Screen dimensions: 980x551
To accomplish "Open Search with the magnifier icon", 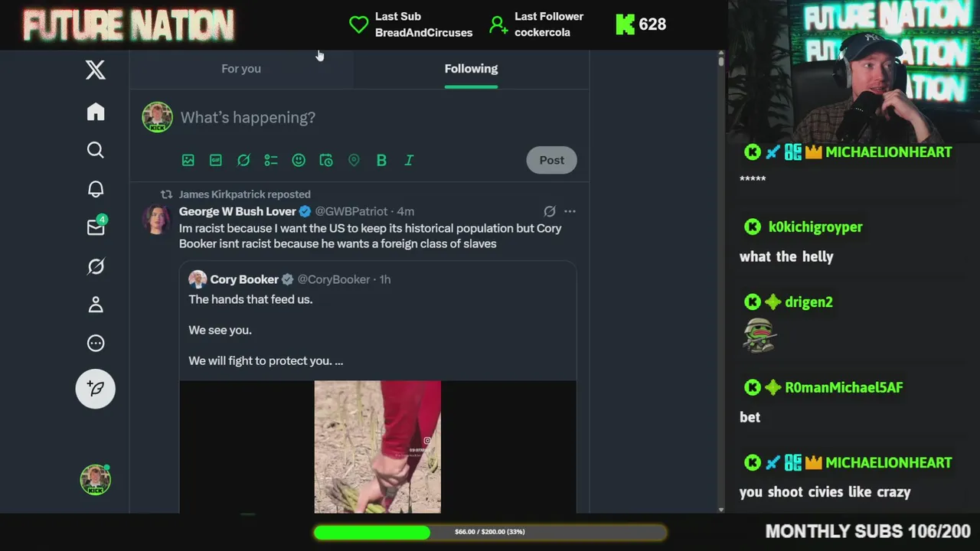I will click(96, 150).
